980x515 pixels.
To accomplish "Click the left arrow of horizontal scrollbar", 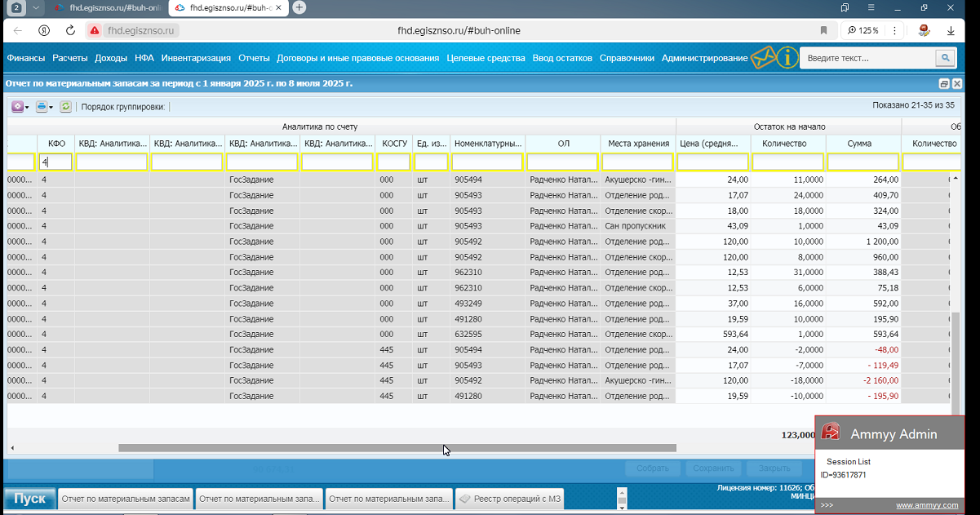I will coord(11,447).
